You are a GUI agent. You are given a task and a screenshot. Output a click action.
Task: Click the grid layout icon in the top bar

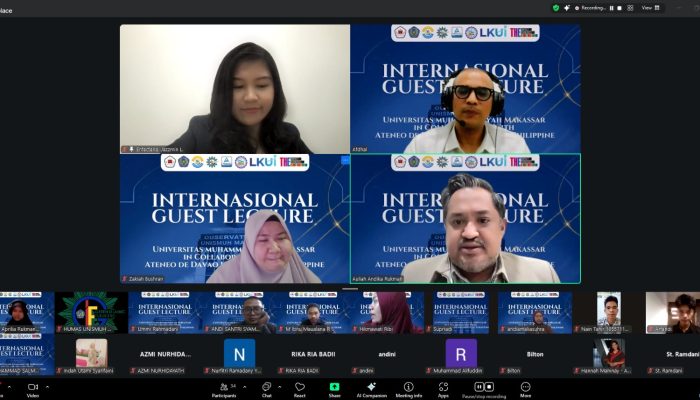(x=630, y=8)
